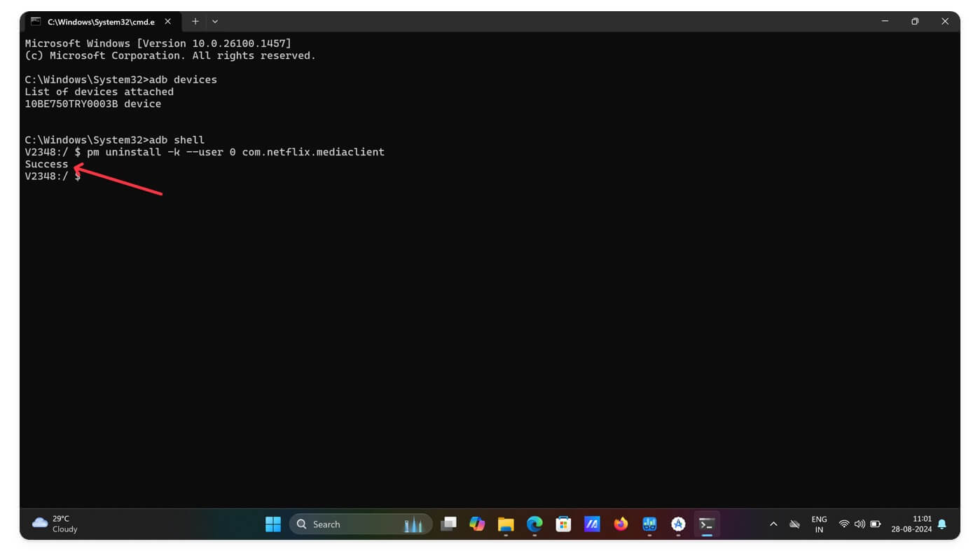Open volume speaker control
This screenshot has height=551, width=980.
[x=860, y=524]
